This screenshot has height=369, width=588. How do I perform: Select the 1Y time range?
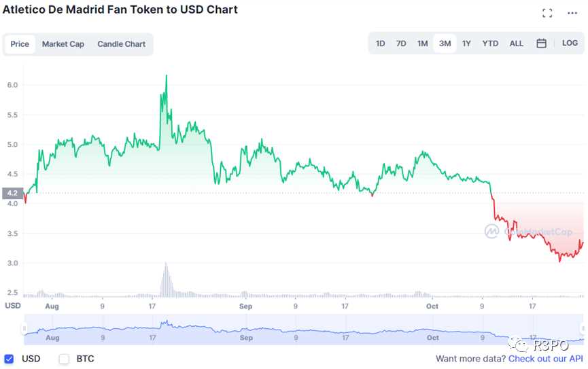coord(466,43)
